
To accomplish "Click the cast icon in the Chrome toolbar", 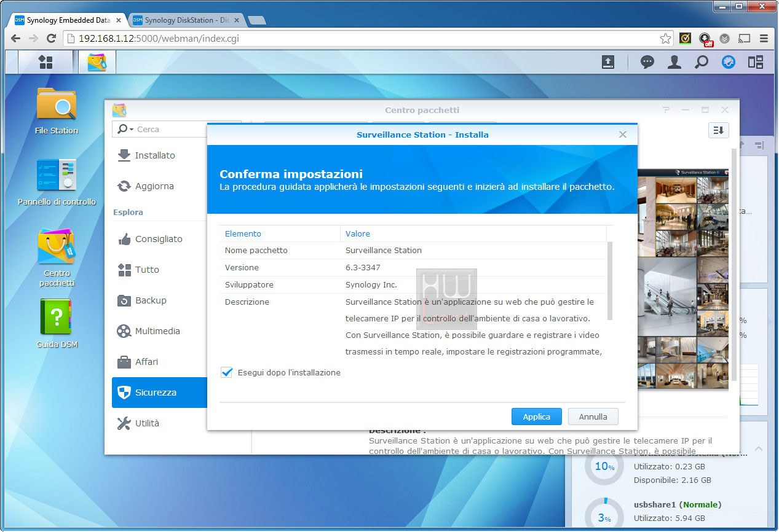I will pyautogui.click(x=744, y=39).
